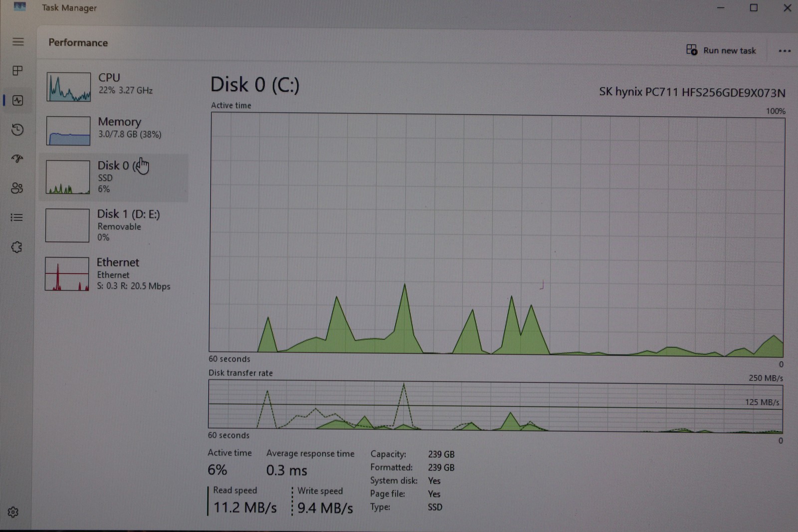Screen dimensions: 798x532
Task: Click the S: 0.3 R: 20.5 Mbps reading
Action: click(134, 286)
